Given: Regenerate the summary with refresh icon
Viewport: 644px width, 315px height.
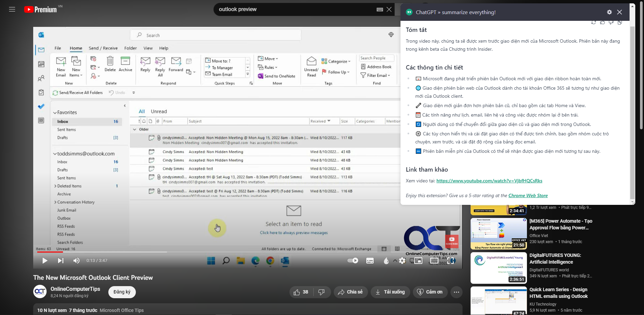Looking at the screenshot, I should pyautogui.click(x=594, y=22).
